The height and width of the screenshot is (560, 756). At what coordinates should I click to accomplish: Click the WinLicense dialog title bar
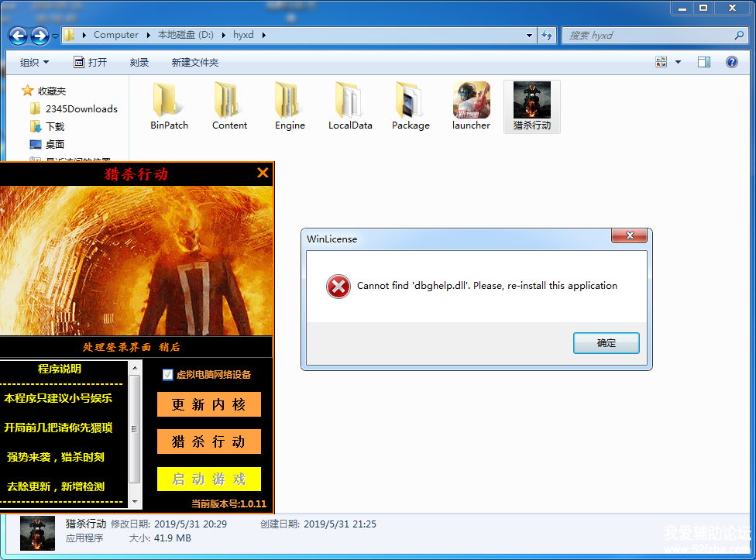(458, 239)
